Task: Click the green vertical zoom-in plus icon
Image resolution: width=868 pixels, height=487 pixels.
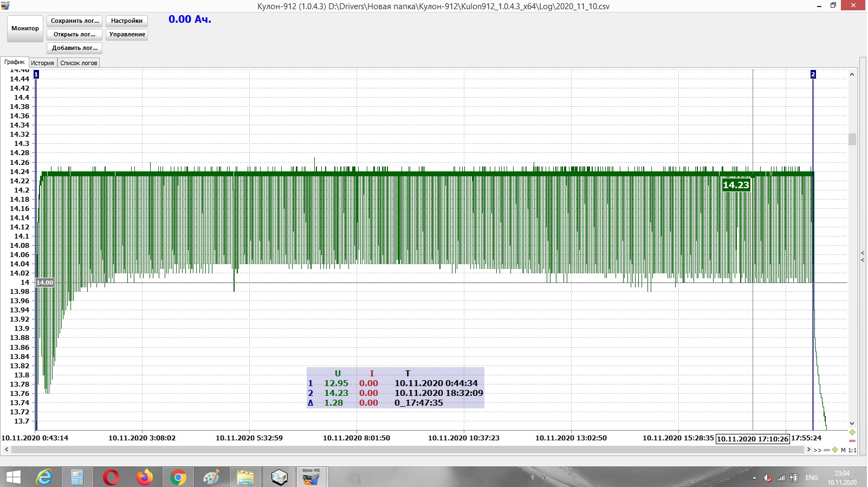Action: coord(852,432)
